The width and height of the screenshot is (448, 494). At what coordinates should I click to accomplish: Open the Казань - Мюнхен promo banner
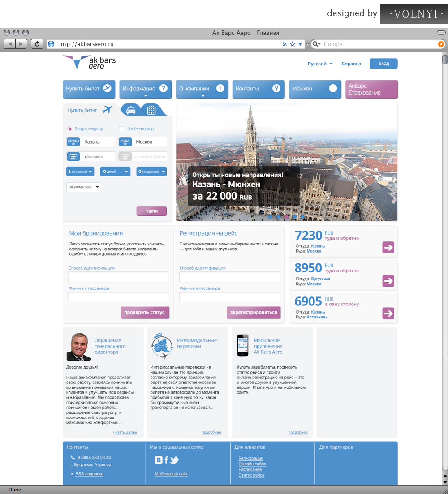pos(243,186)
